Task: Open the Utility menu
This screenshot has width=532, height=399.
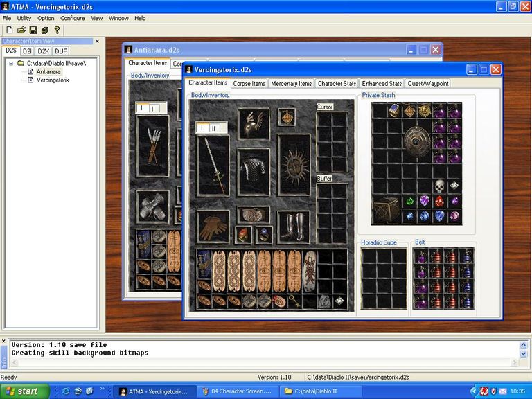Action: [24, 18]
